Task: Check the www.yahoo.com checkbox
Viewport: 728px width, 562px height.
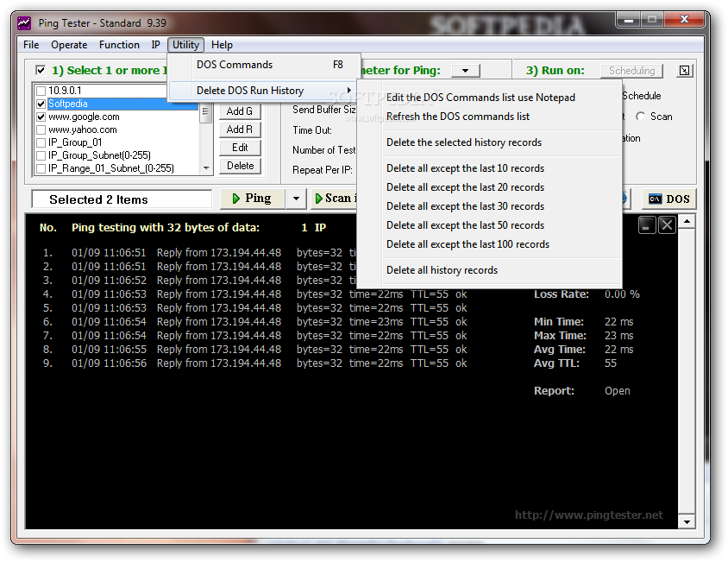Action: point(41,129)
